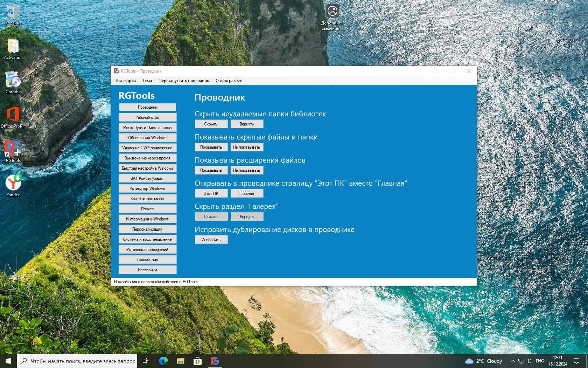Open the Телеметрия category
The height and width of the screenshot is (368, 588).
point(147,260)
